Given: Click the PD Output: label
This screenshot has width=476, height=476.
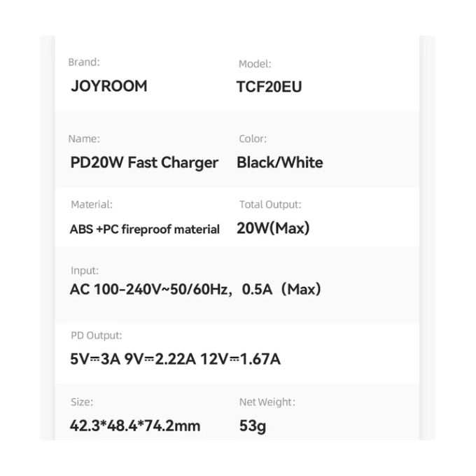Looking at the screenshot, I should [96, 335].
